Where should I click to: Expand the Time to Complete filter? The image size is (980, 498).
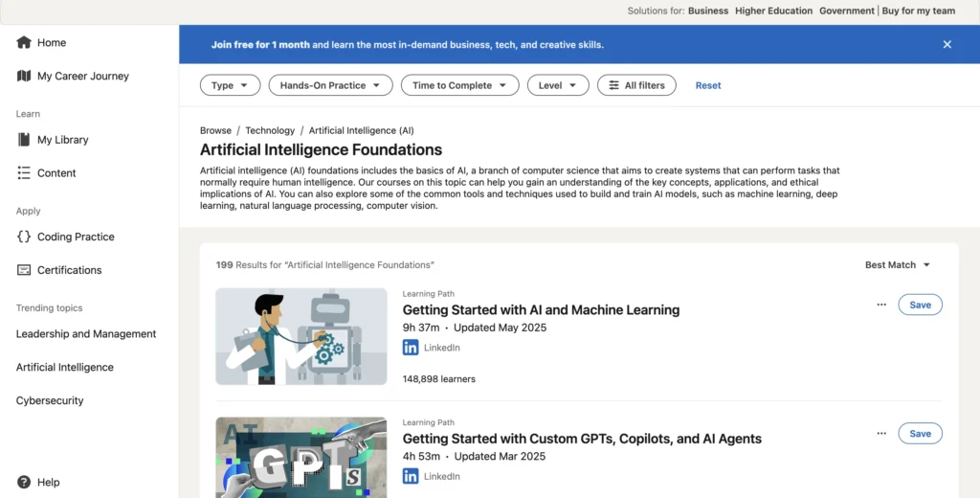click(x=460, y=85)
